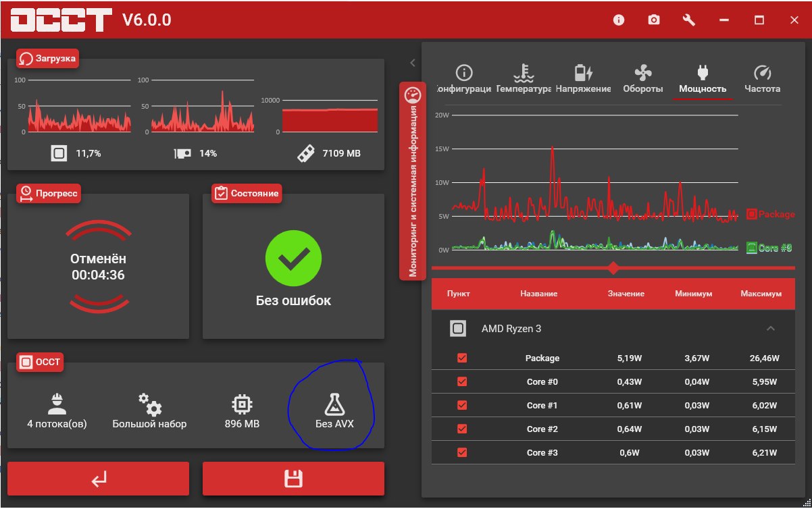The height and width of the screenshot is (509, 812).
Task: Uncheck the Core #2 row checkbox
Action: pos(462,429)
